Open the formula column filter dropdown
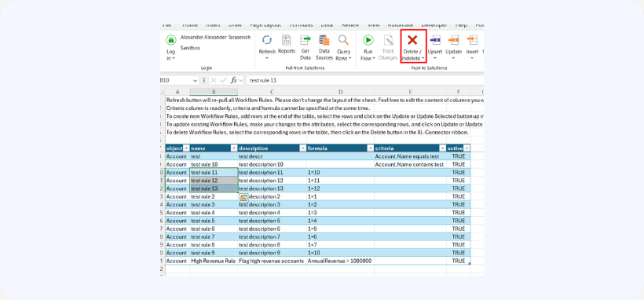 (370, 148)
